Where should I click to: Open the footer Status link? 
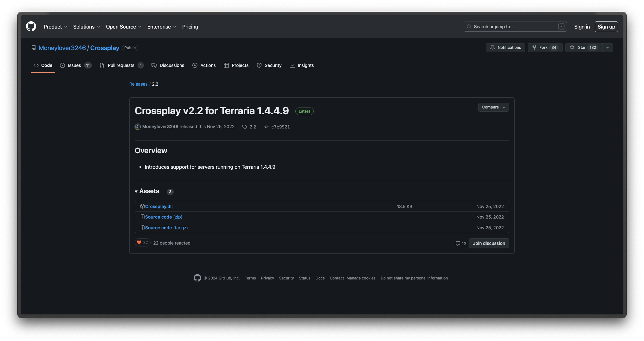click(305, 278)
